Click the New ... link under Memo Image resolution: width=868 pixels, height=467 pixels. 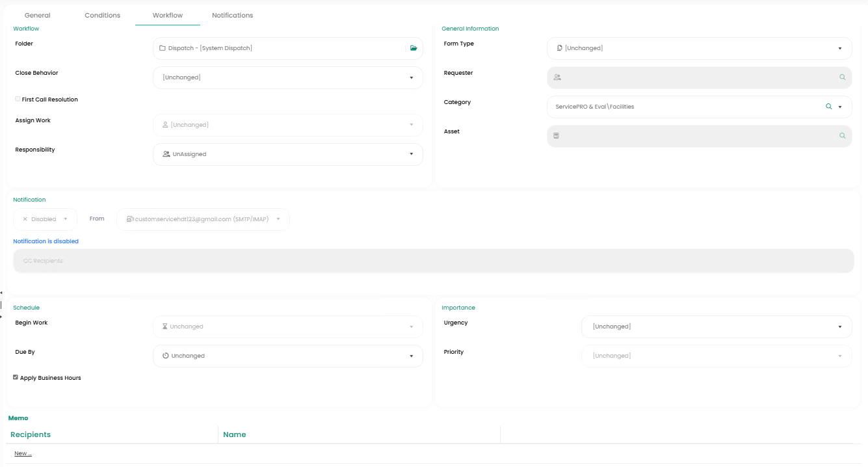[23, 453]
